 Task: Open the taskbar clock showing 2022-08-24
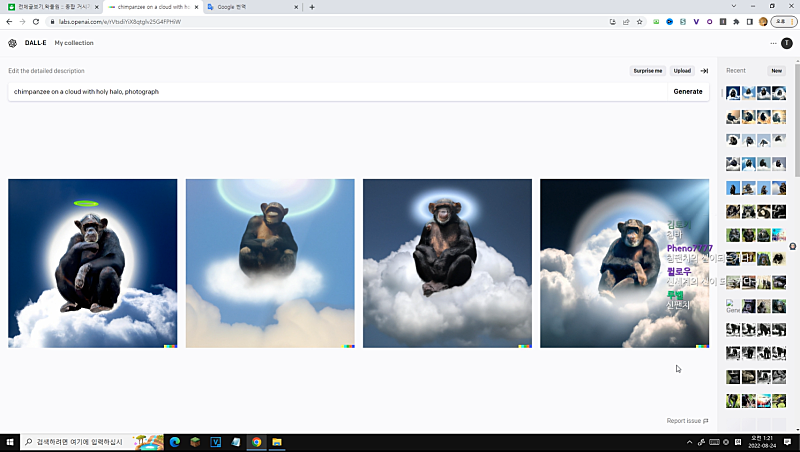pos(762,442)
